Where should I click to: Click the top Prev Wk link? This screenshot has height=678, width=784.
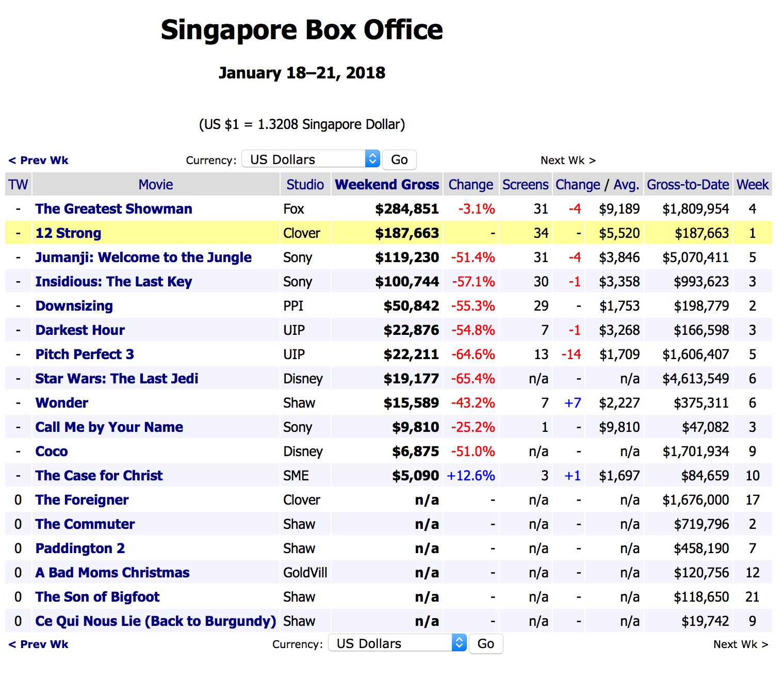(38, 160)
